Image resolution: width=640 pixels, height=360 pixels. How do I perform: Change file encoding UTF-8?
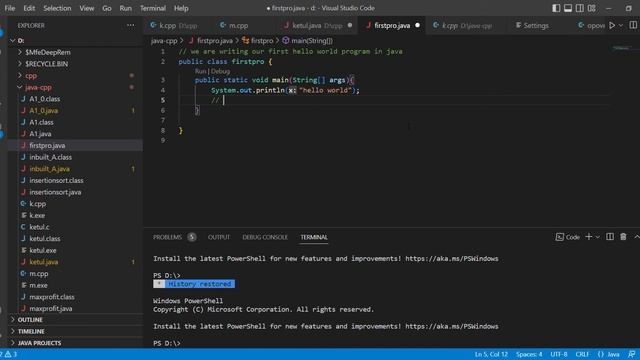(559, 354)
